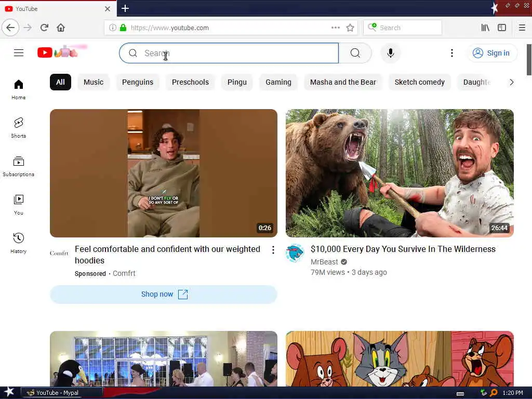Screen dimensions: 532x399
Task: Open the browser library icon
Action: click(485, 28)
